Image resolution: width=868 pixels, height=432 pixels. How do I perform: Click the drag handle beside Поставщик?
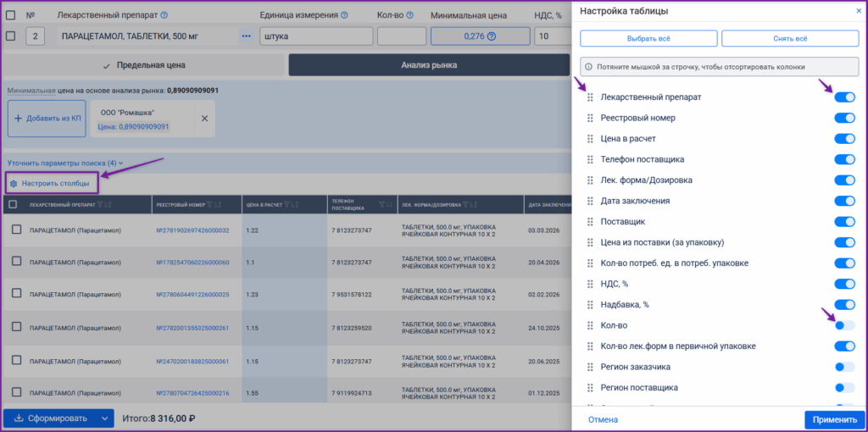click(590, 222)
